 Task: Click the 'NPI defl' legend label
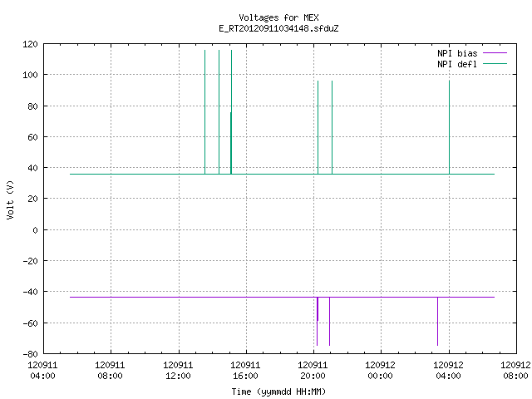click(x=457, y=64)
